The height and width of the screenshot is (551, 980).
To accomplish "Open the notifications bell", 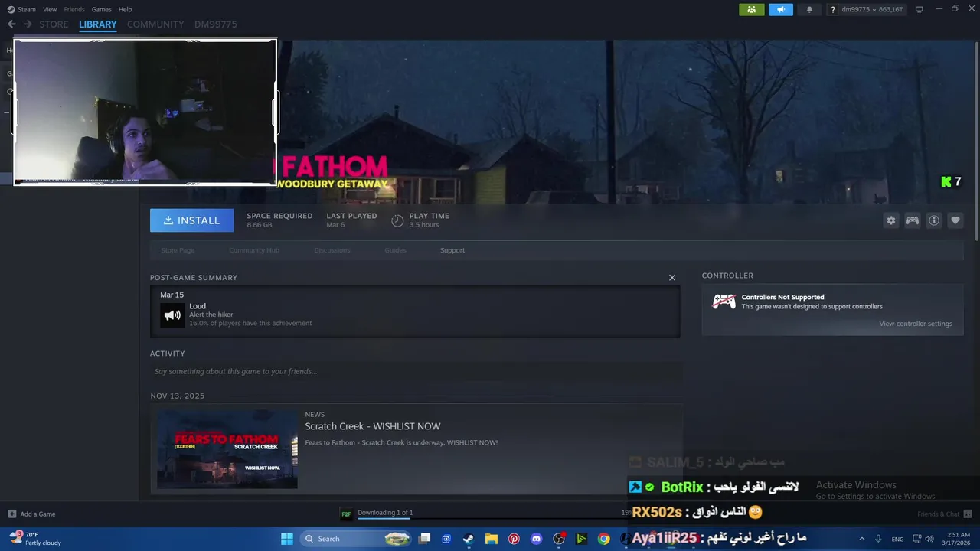I will pyautogui.click(x=809, y=9).
